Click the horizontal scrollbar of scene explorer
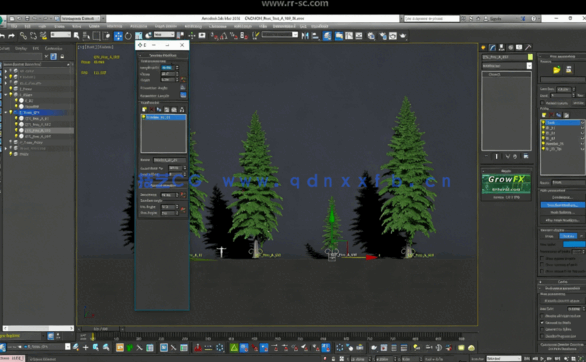The height and width of the screenshot is (362, 586). coord(38,328)
